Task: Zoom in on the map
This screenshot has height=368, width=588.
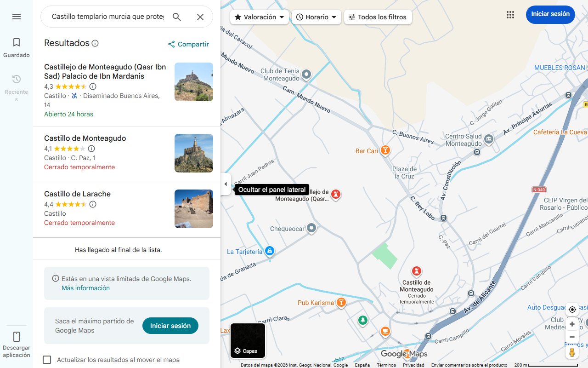Action: point(572,324)
